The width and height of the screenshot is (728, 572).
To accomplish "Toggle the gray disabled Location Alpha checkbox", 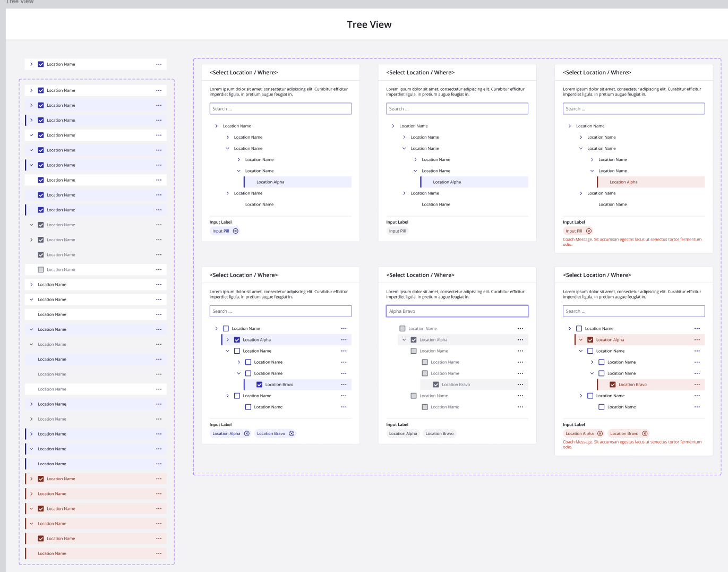I will click(x=414, y=340).
